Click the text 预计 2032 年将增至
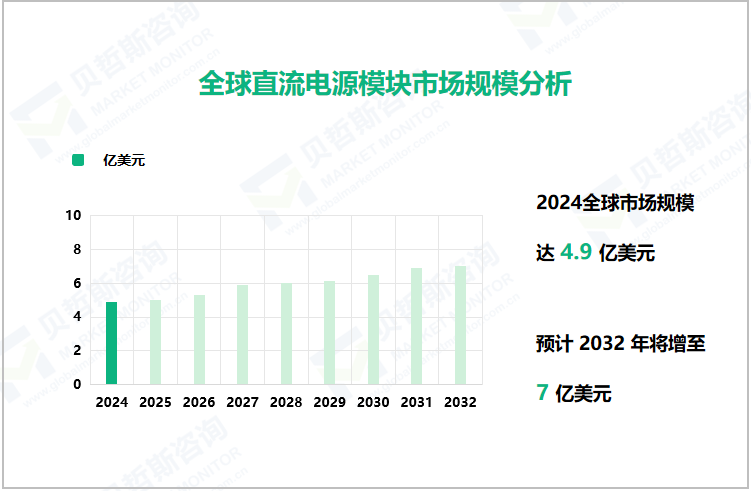The image size is (751, 491). [620, 344]
